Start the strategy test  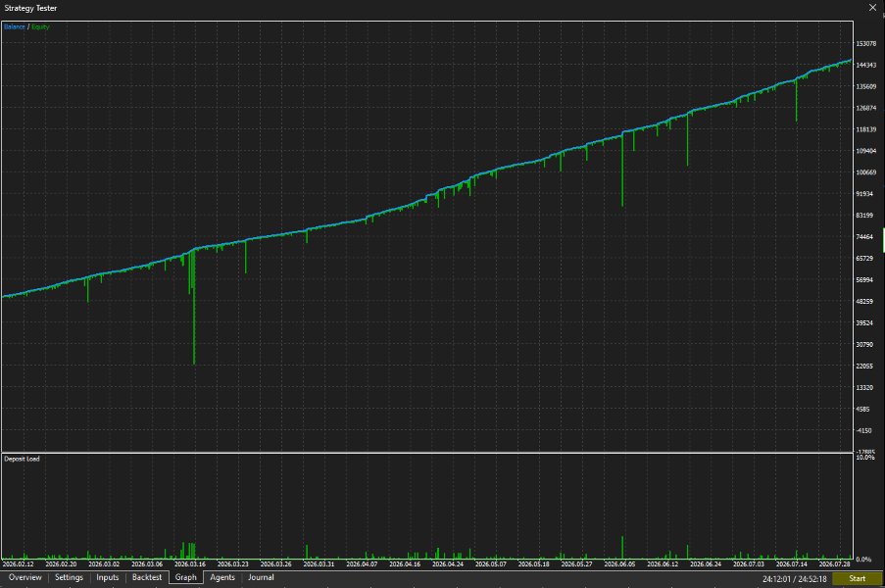coord(857,578)
